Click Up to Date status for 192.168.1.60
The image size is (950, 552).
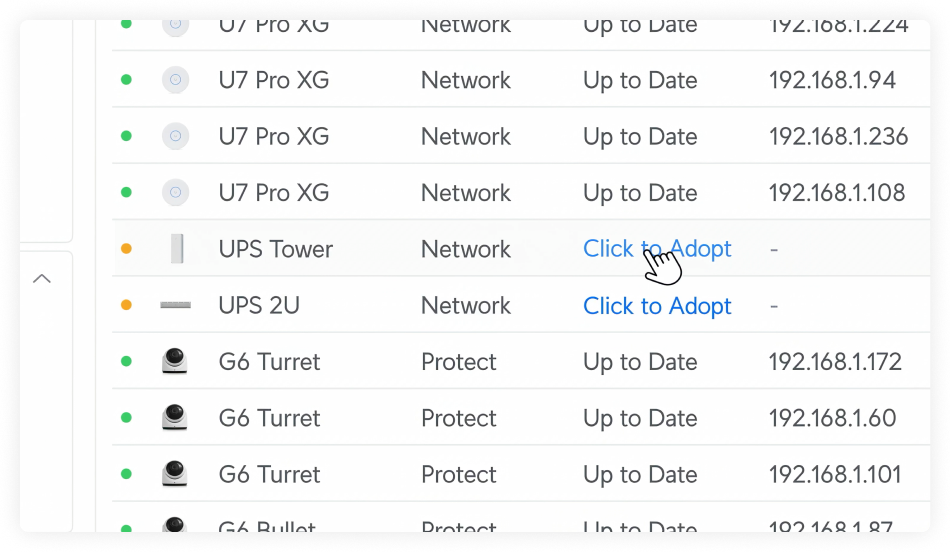point(640,418)
